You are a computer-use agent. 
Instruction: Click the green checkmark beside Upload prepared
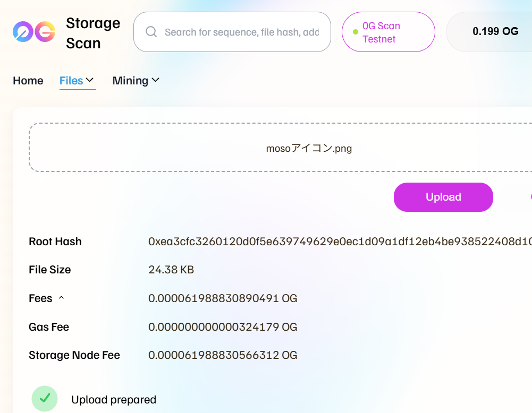click(45, 399)
